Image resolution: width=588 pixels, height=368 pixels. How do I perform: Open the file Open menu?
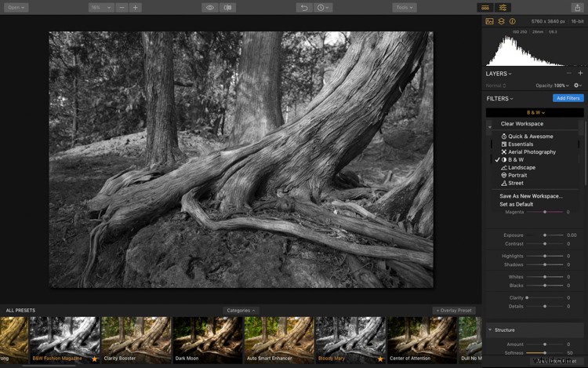click(x=16, y=8)
